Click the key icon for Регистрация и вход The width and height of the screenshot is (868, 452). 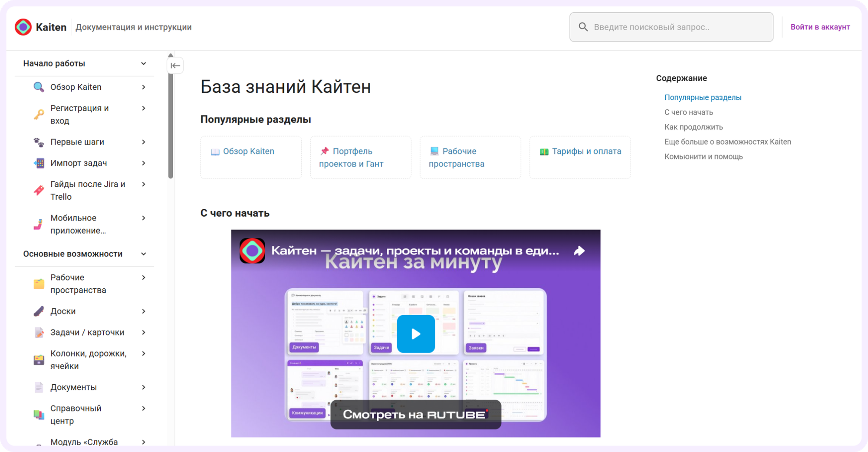coord(39,114)
